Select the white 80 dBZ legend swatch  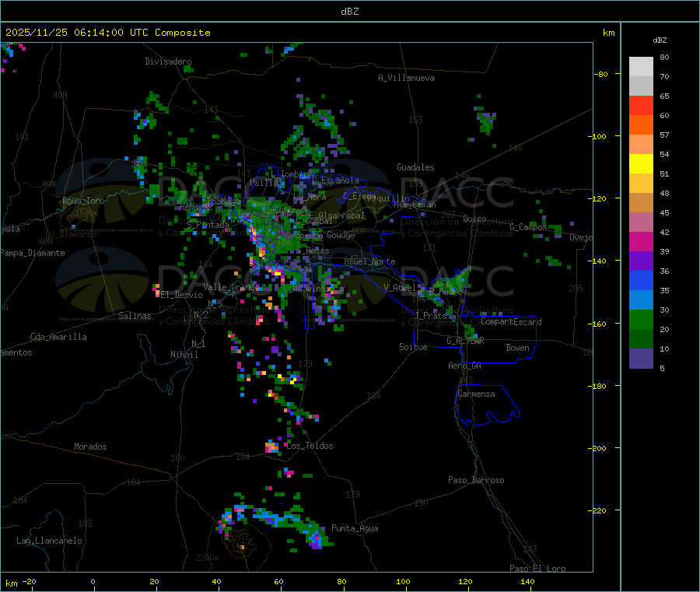[641, 67]
